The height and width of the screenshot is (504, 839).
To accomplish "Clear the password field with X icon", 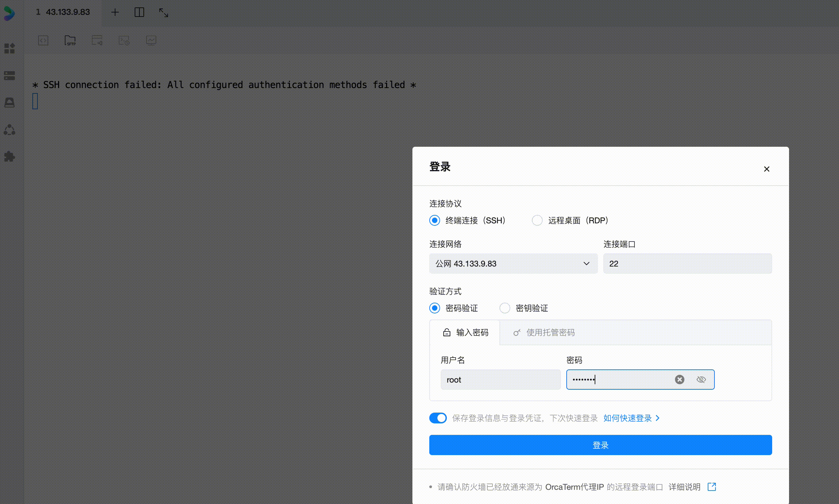I will click(679, 380).
